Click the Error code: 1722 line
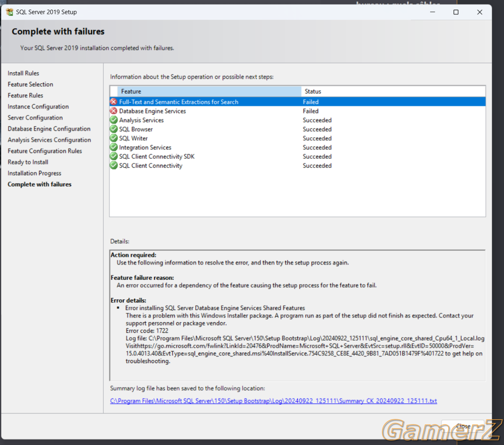 click(147, 331)
